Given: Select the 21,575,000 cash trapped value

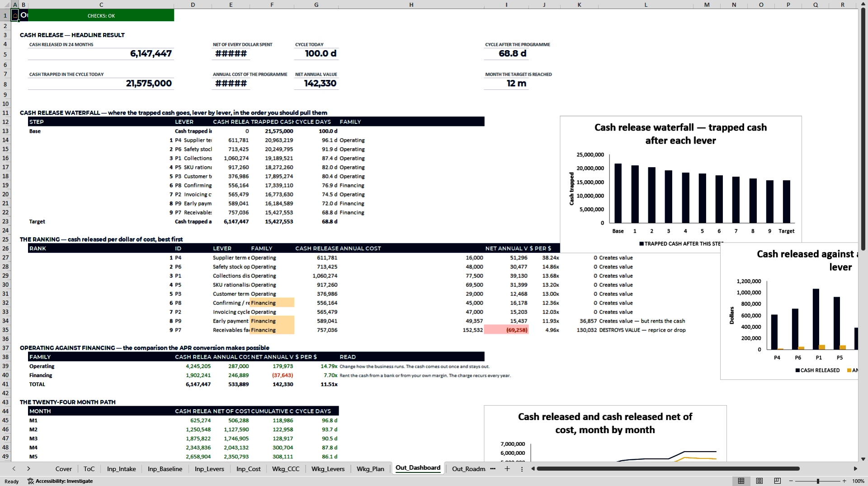Looking at the screenshot, I should (x=101, y=84).
